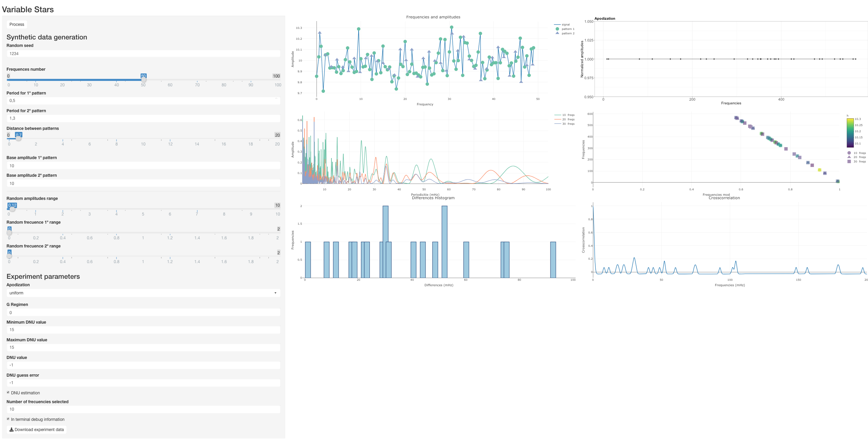The width and height of the screenshot is (868, 446).
Task: Hide the '20 freqs' triangle series in the scatter legend
Action: pos(849,157)
